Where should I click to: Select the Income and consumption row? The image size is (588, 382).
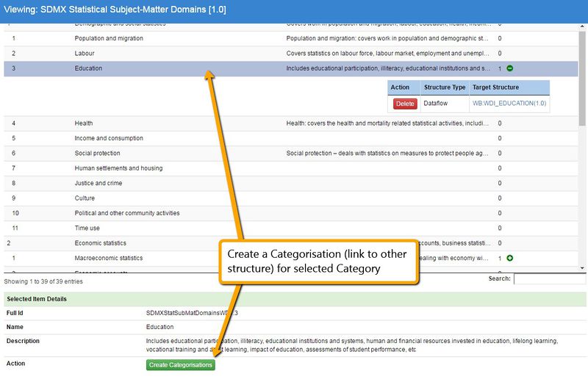click(x=109, y=138)
